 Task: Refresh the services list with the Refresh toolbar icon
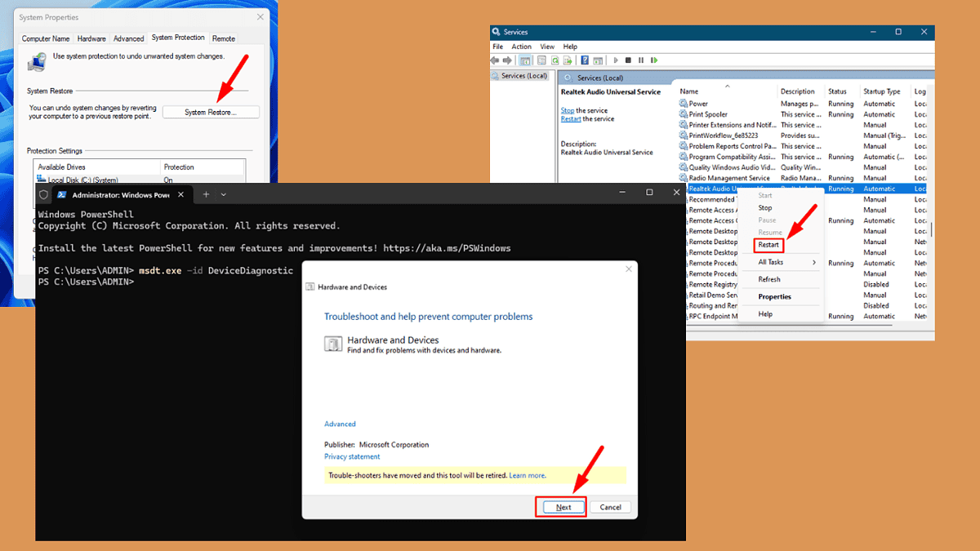coord(557,60)
